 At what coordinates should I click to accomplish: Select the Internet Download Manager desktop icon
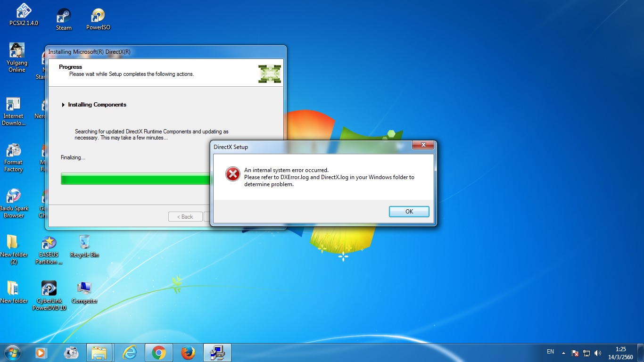coord(14,112)
